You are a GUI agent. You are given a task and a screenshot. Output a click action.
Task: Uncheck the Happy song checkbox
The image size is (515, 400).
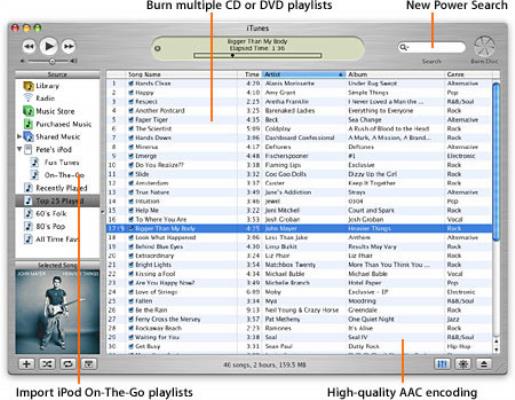pos(131,92)
